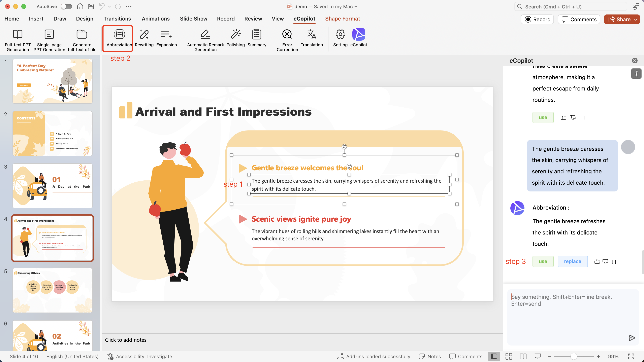This screenshot has height=362, width=644.
Task: Open the undo history dropdown arrow
Action: click(109, 6)
